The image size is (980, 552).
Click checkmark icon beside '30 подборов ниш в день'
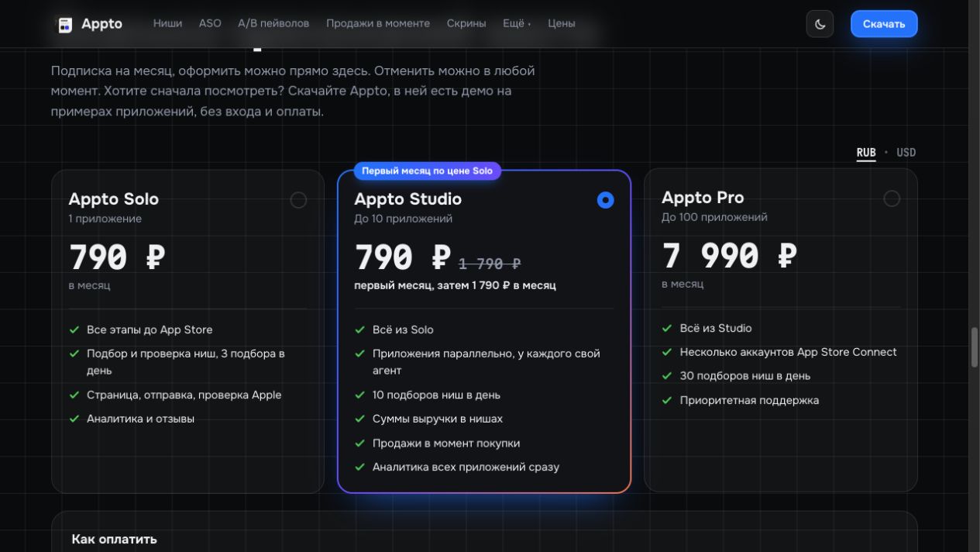click(x=667, y=376)
